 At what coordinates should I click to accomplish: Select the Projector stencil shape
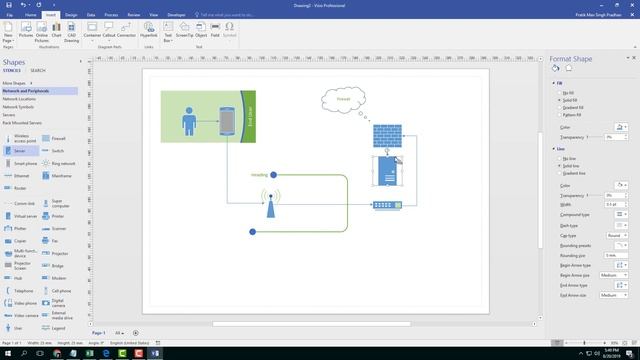pos(56,253)
